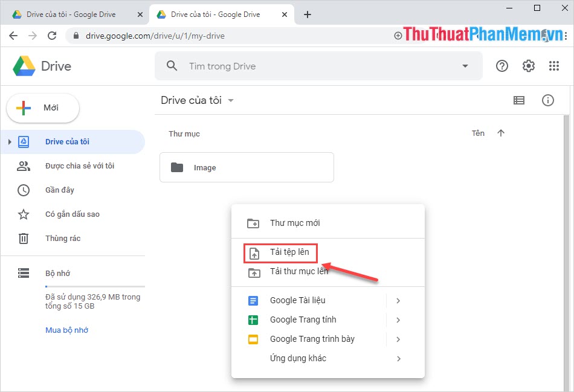Image resolution: width=574 pixels, height=392 pixels.
Task: Select Ứng dụng khác menu entry
Action: click(328, 359)
